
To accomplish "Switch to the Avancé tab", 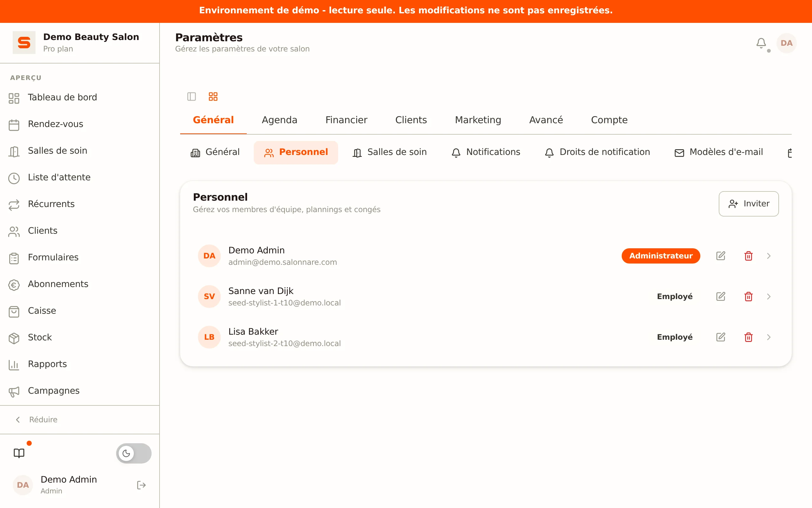I will point(546,120).
